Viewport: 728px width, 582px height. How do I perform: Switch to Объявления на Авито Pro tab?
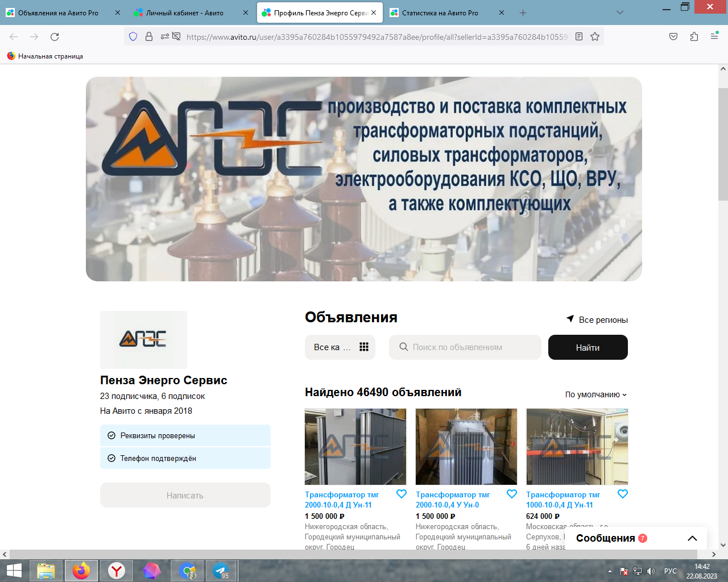(x=57, y=13)
